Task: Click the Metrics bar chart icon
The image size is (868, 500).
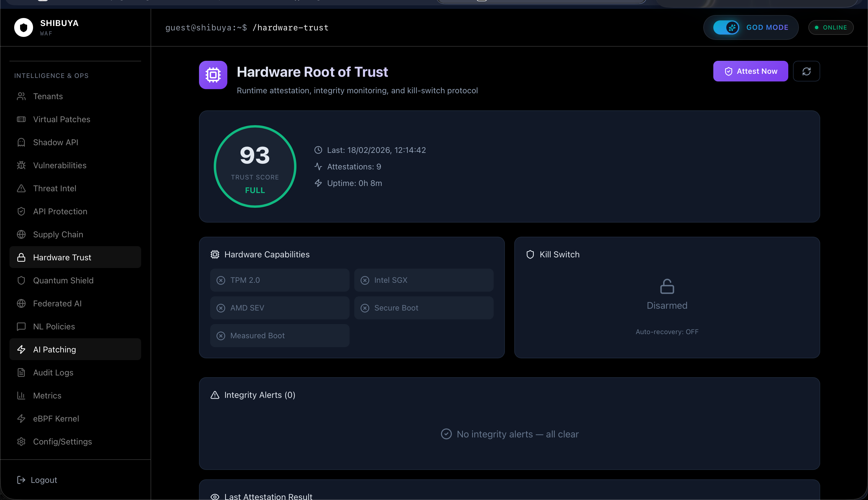Action: 21,395
